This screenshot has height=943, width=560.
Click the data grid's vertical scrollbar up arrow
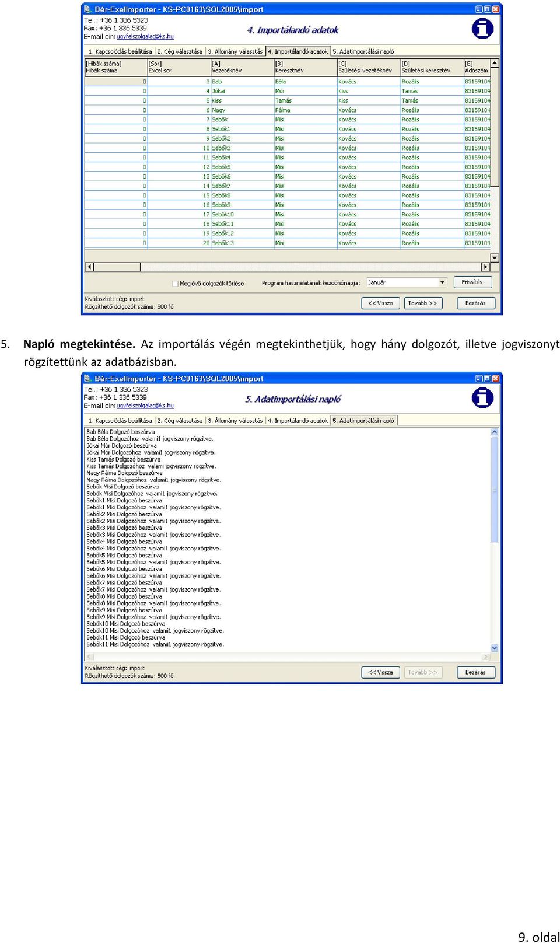click(495, 62)
